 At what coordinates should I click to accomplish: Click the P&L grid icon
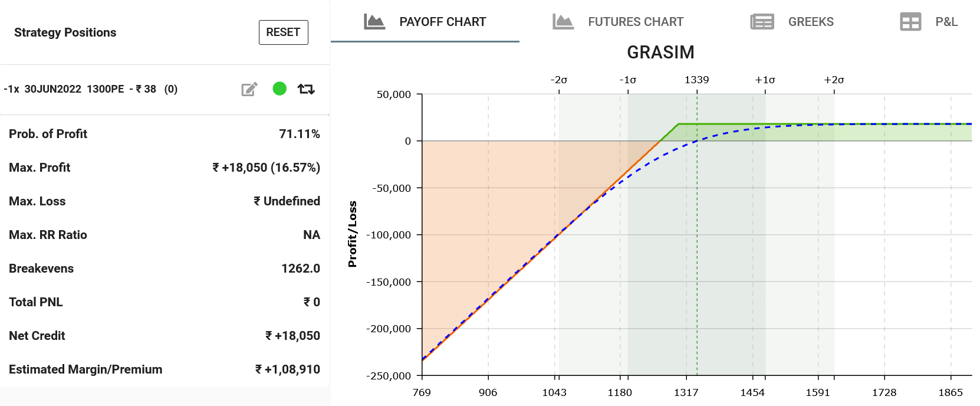point(910,22)
